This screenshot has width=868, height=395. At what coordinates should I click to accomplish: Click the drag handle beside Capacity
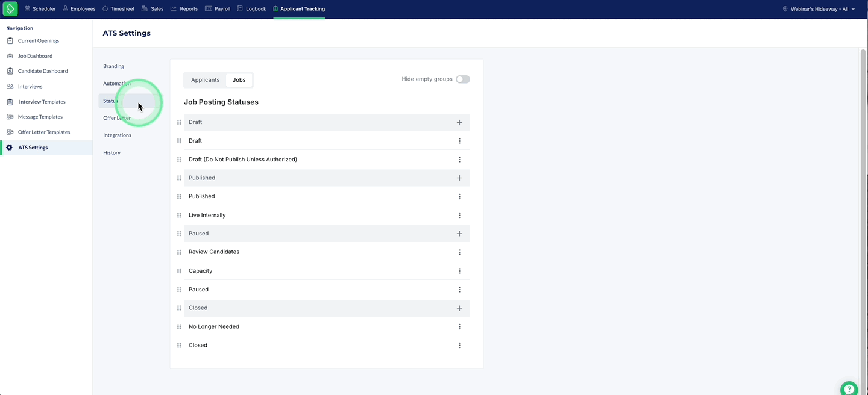click(x=179, y=271)
